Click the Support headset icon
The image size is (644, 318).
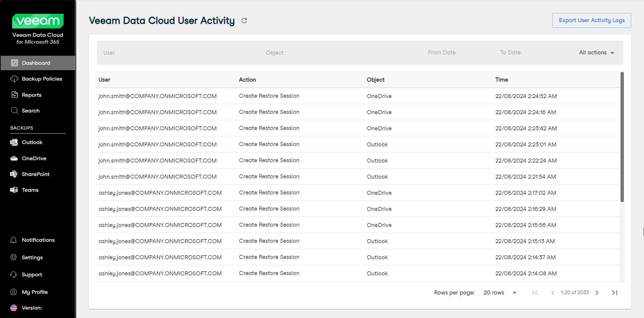tap(13, 274)
